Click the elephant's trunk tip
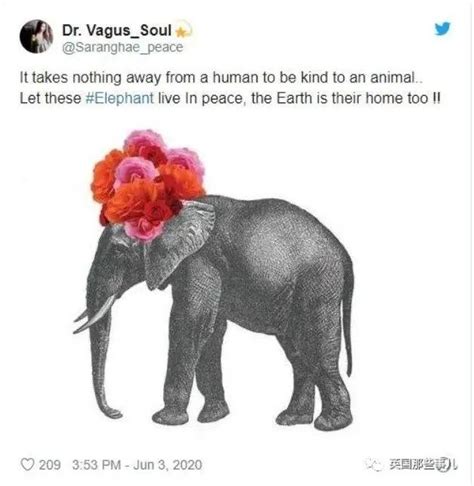This screenshot has height=486, width=474. tap(112, 412)
